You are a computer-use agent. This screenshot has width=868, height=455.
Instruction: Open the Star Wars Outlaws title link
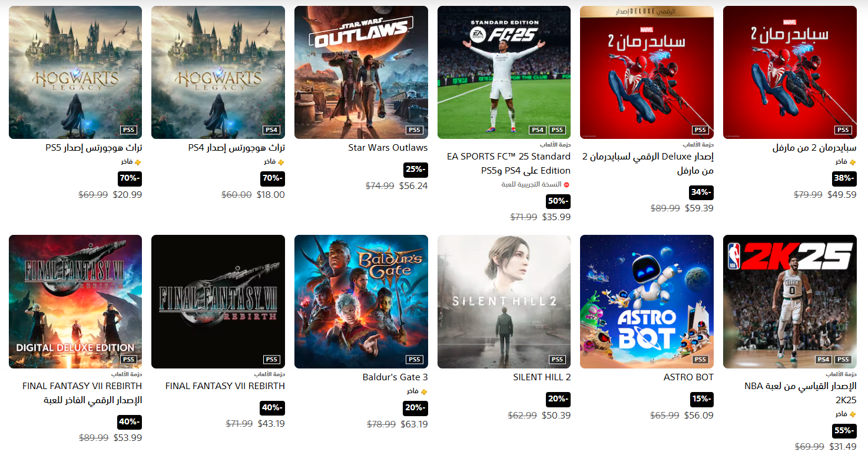(x=388, y=148)
